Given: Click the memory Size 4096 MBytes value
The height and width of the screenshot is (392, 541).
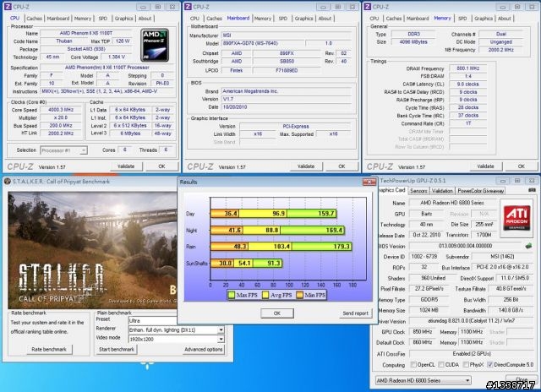Looking at the screenshot, I should point(413,41).
